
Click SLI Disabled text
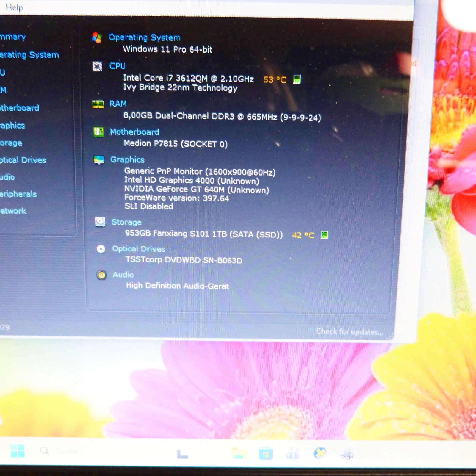(x=149, y=206)
